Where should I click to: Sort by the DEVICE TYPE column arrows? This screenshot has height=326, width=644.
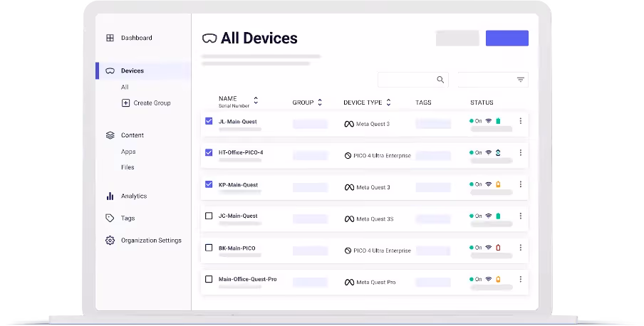pyautogui.click(x=388, y=102)
